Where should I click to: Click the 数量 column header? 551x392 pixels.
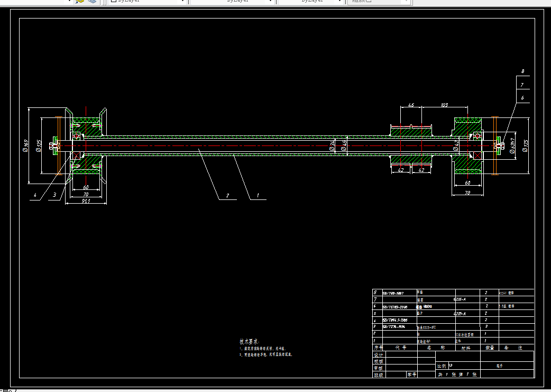490,348
